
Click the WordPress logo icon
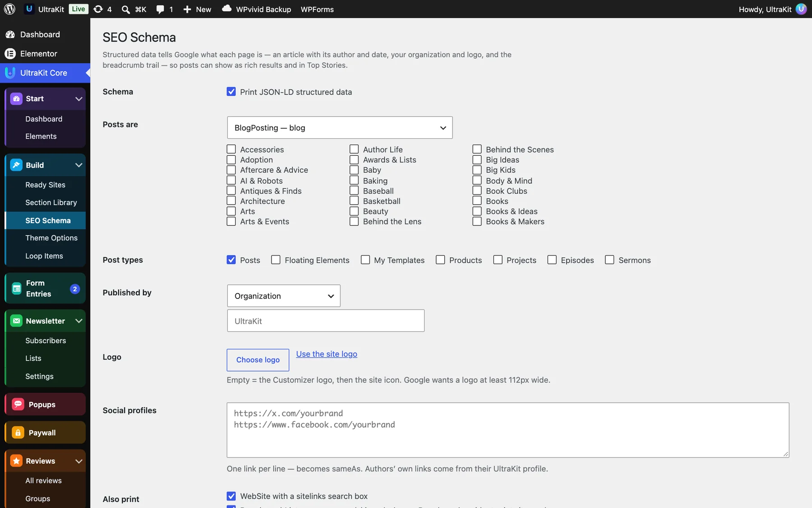[9, 9]
